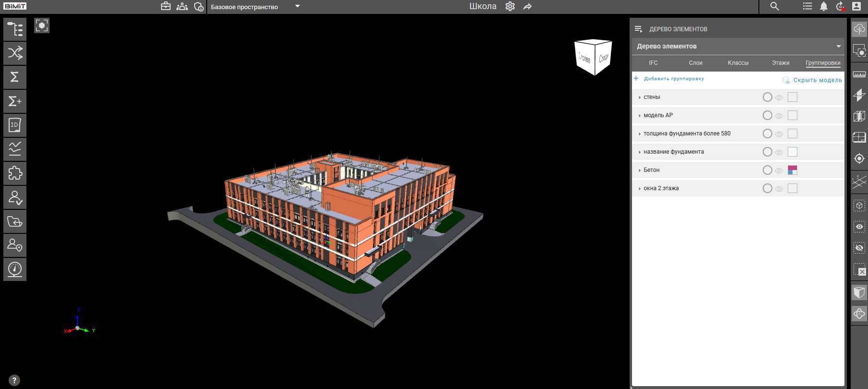Click Добавить группировку link
Image resolution: width=868 pixels, height=389 pixels.
pos(673,79)
